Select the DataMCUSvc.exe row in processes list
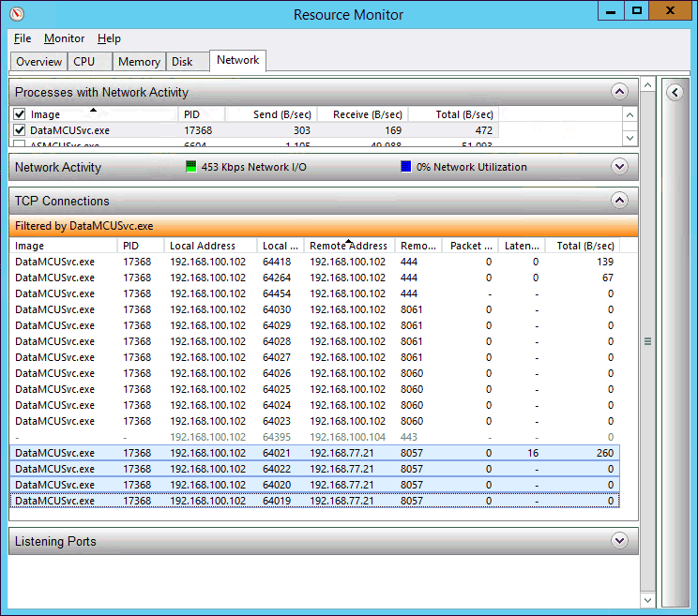Screen dimensions: 698x616 tap(253, 130)
